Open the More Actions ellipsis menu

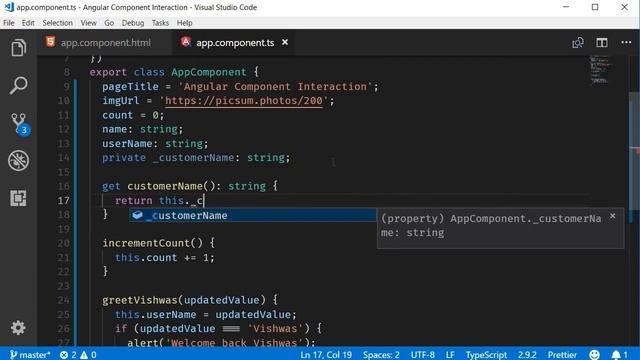click(626, 42)
